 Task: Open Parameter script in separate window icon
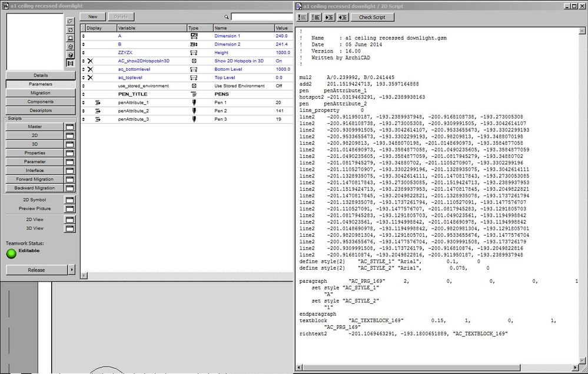click(x=70, y=162)
